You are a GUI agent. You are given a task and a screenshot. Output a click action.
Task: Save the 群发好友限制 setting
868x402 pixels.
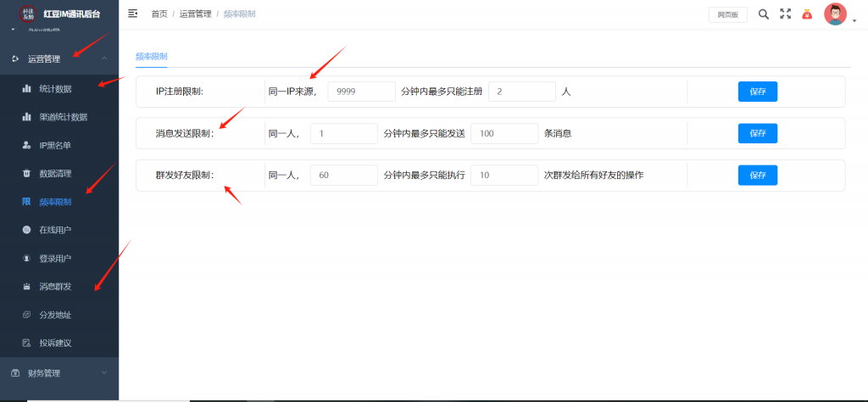(757, 175)
